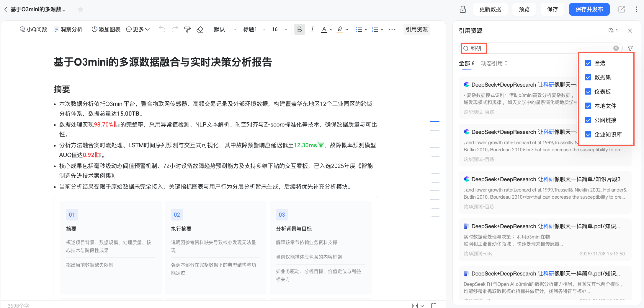Click the 3698个字 word count
The height and width of the screenshot is (308, 644).
pyautogui.click(x=18, y=306)
